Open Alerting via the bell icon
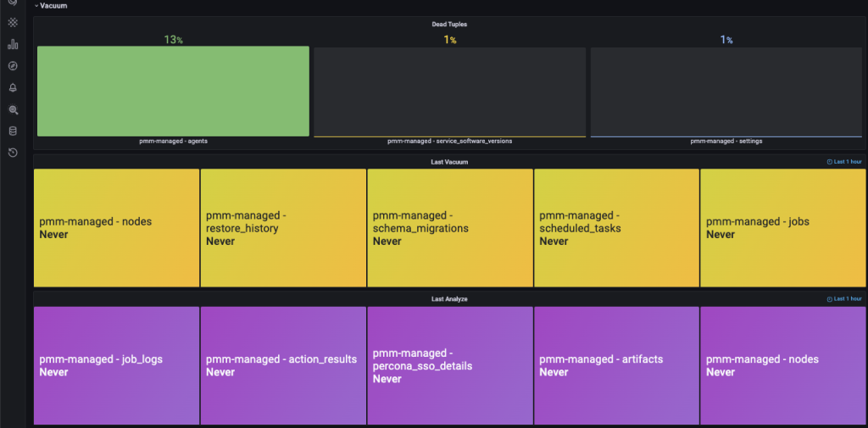Image resolution: width=868 pixels, height=428 pixels. click(13, 87)
